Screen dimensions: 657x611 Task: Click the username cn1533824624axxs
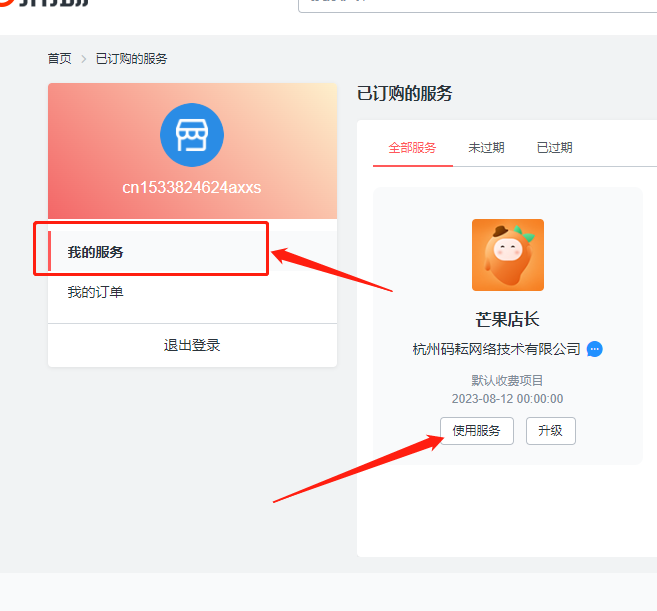192,187
